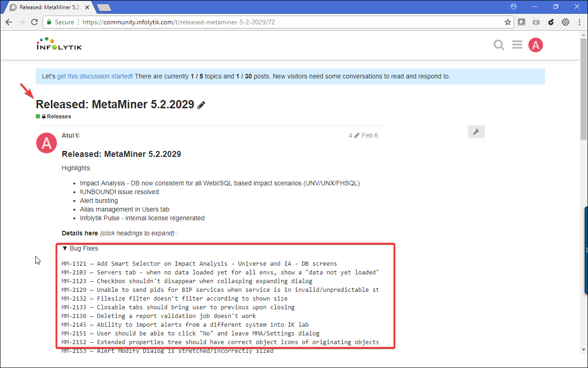Click Atul's avatar beside the post
The image size is (588, 368).
point(46,144)
